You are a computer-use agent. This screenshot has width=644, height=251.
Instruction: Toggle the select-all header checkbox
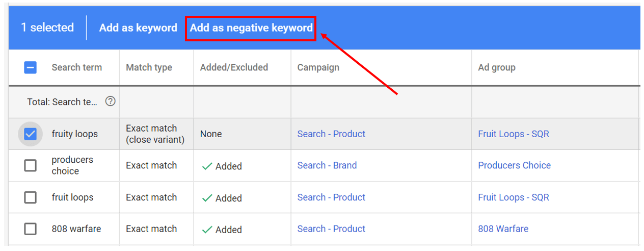click(31, 67)
